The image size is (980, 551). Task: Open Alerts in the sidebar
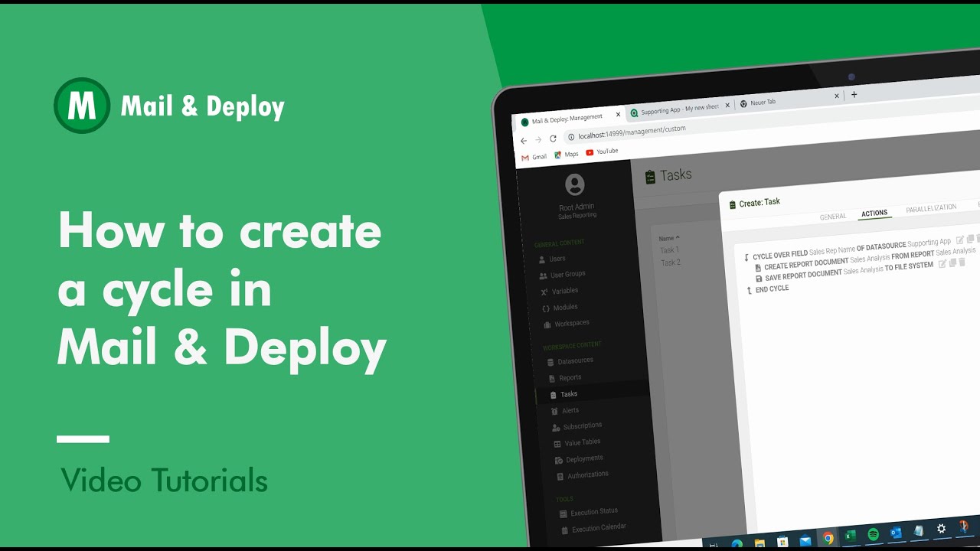click(x=565, y=410)
